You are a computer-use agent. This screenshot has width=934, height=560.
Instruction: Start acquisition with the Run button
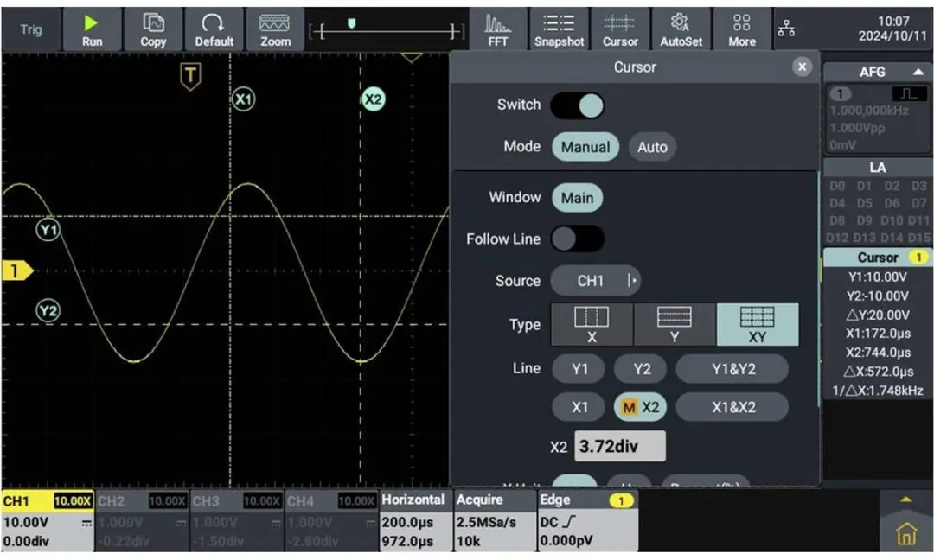click(92, 29)
